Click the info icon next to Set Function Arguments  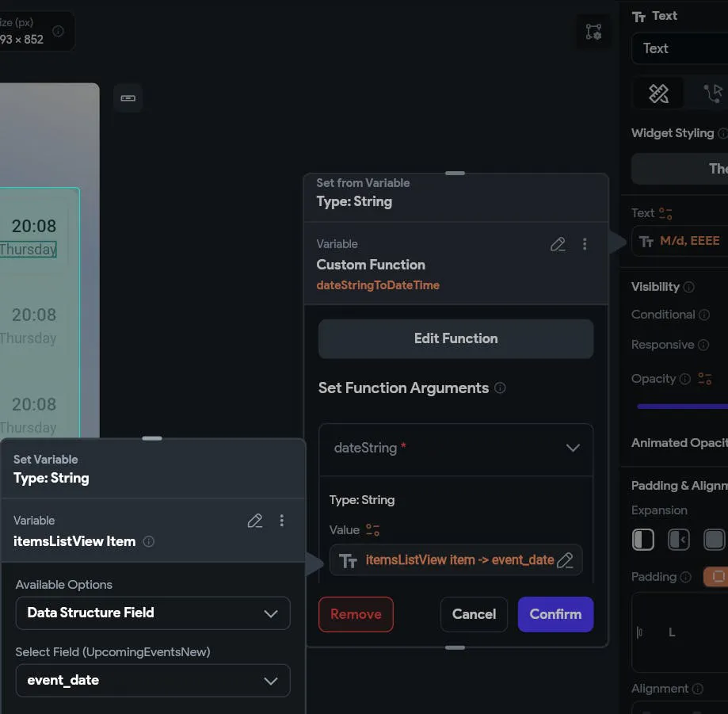pos(500,388)
